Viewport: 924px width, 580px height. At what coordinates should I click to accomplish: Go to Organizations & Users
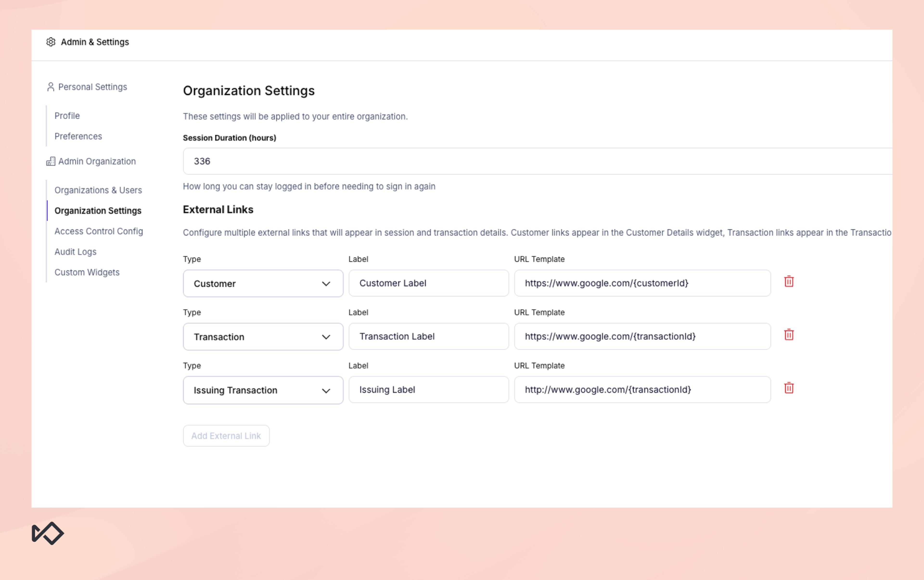(98, 190)
